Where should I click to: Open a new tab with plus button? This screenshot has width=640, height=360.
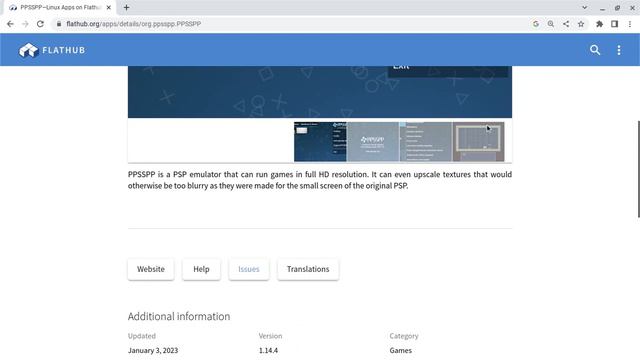127,7
